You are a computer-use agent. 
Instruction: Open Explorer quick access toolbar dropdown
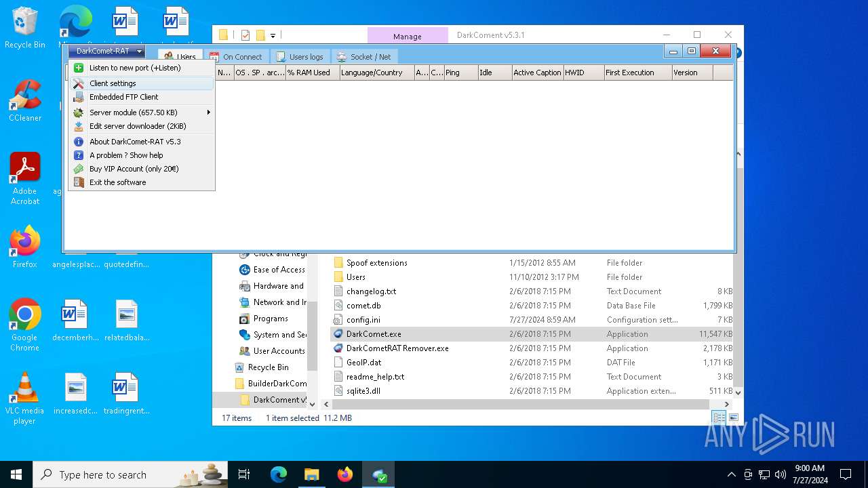[x=273, y=35]
